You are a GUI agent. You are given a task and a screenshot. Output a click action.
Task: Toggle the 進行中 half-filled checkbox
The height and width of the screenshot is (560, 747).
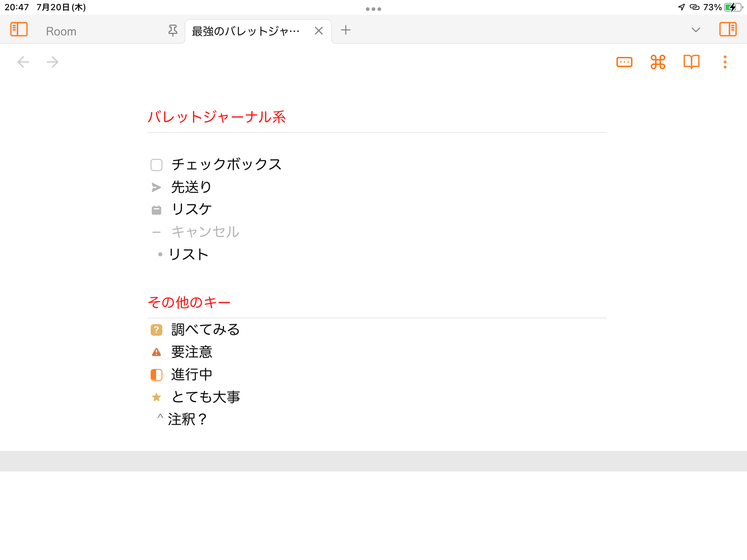[156, 374]
